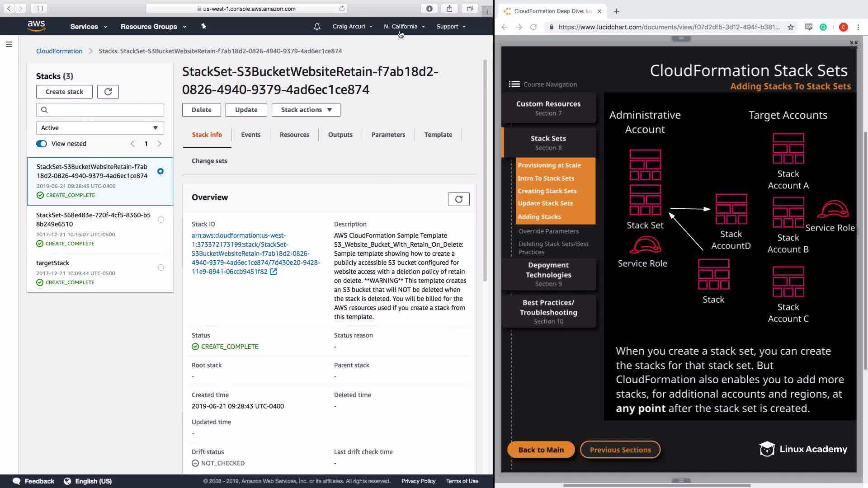The height and width of the screenshot is (488, 868).
Task: Open Stack ID external link icon
Action: [x=274, y=272]
